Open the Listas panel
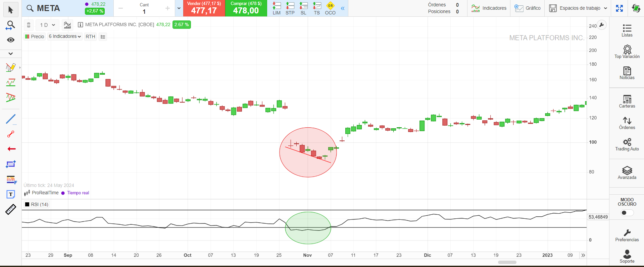Screen dimensions: 644x267 coord(627,30)
